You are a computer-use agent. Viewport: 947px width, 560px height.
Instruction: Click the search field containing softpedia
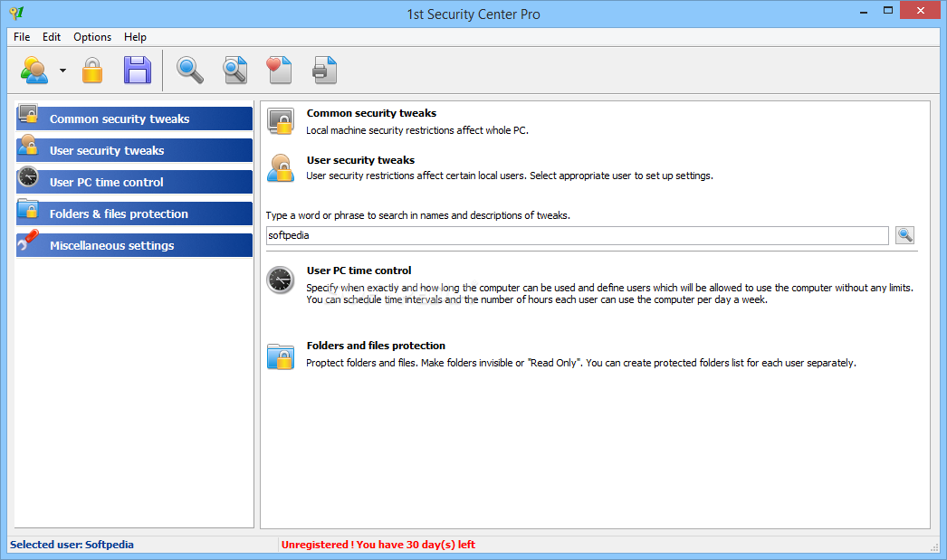pos(578,235)
